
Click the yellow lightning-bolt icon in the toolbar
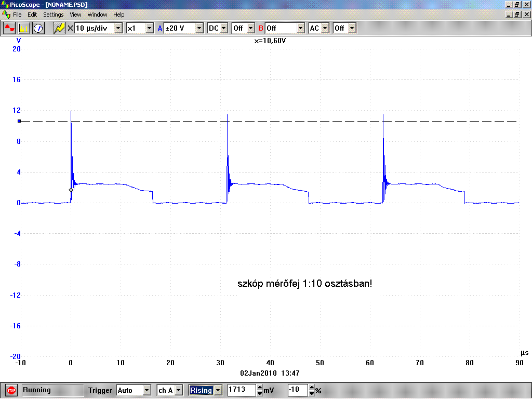tap(59, 28)
